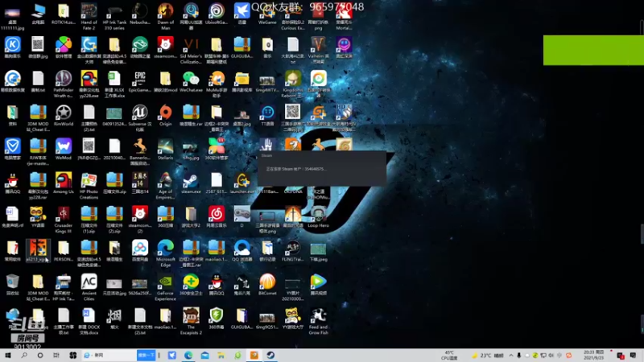Open the Mail app on taskbar

coord(205,356)
